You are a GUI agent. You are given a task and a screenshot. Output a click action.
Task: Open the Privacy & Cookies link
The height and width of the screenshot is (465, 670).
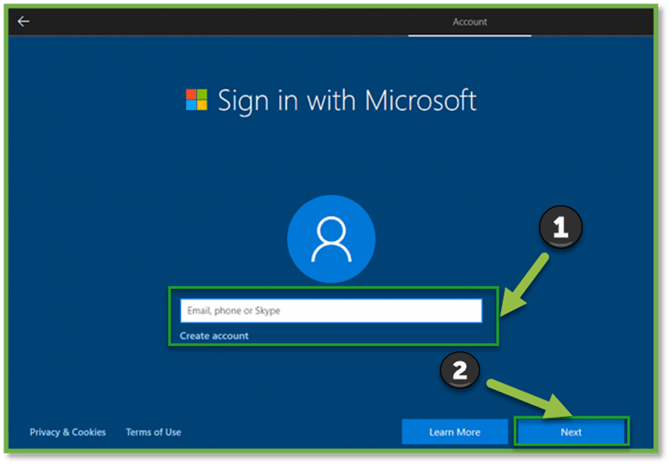click(x=68, y=432)
